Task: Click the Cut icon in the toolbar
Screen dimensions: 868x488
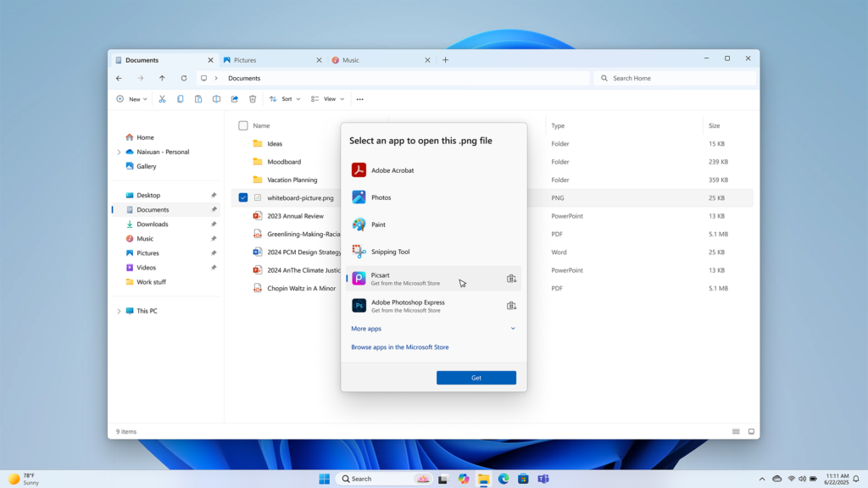Action: tap(162, 99)
